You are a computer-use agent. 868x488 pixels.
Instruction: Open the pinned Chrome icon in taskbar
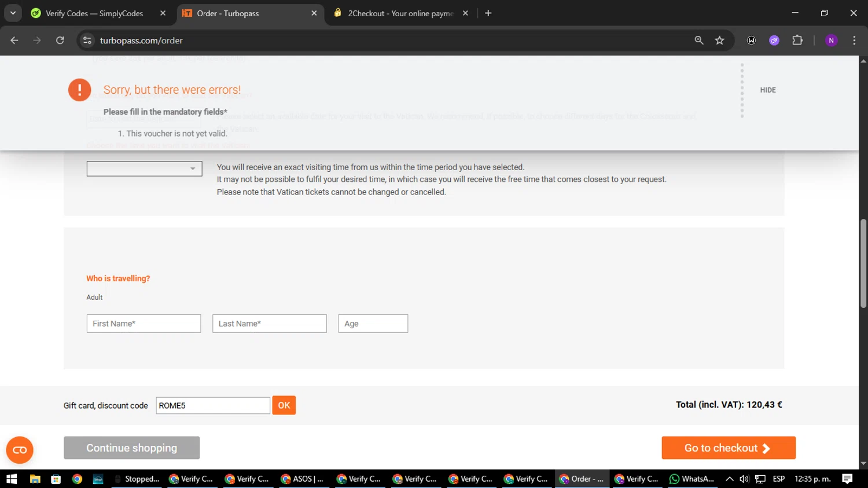pyautogui.click(x=77, y=479)
